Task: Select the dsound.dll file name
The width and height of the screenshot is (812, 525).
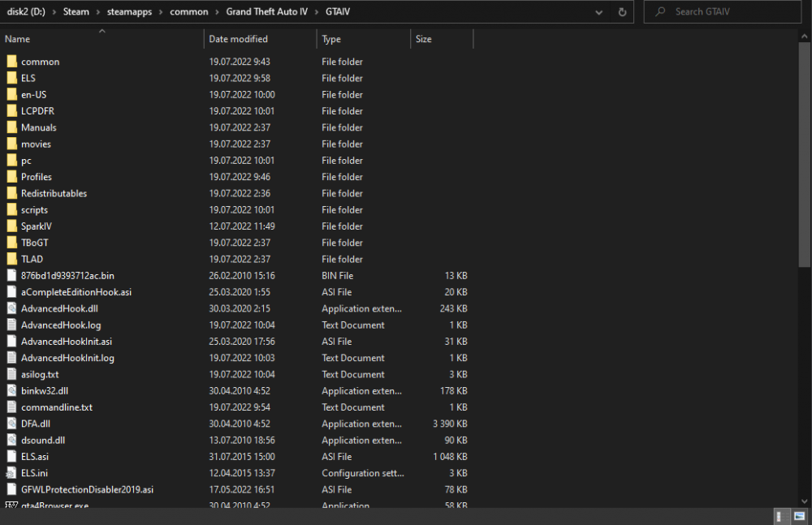Action: (43, 440)
